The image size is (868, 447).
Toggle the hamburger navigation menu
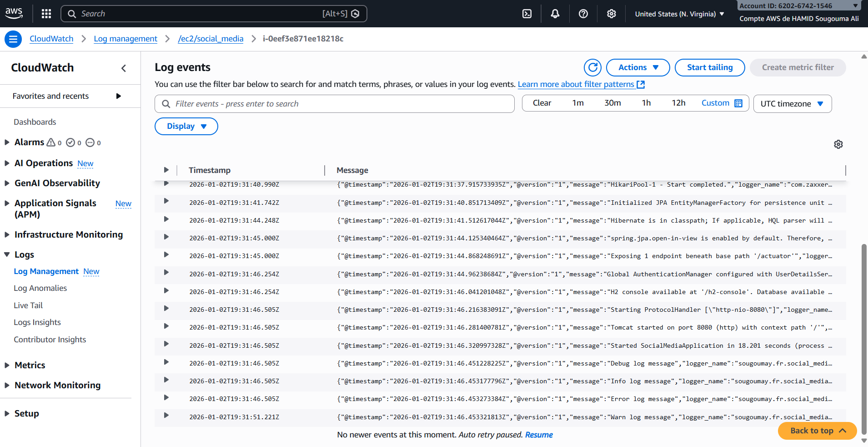click(13, 39)
